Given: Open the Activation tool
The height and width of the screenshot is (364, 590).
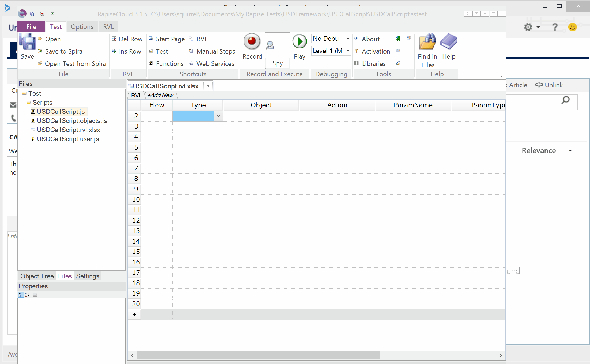Looking at the screenshot, I should (x=376, y=51).
